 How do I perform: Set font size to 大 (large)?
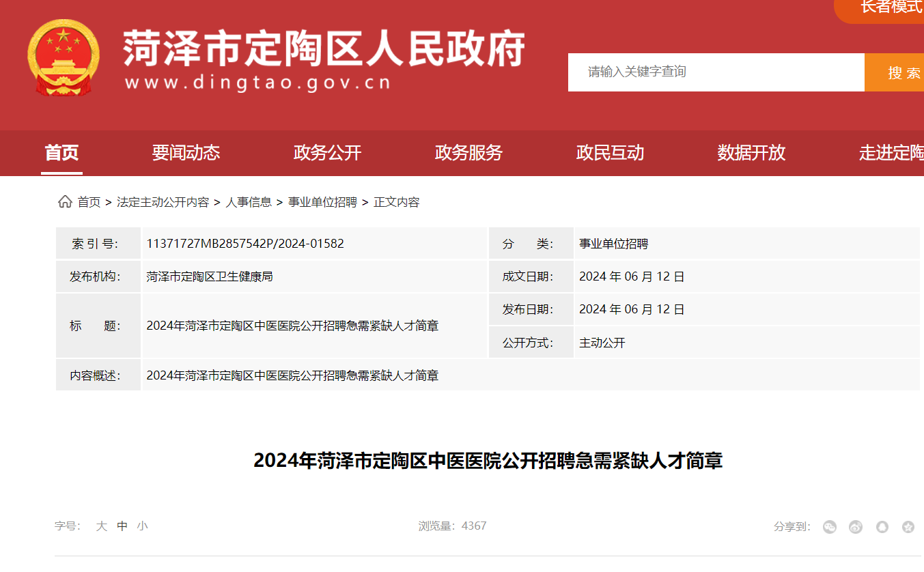(x=102, y=526)
